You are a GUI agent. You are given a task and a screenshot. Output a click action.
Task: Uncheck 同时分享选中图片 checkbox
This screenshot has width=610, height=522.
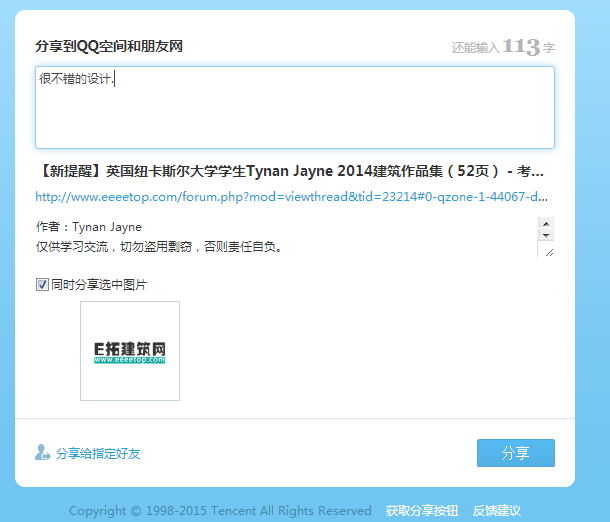point(42,285)
